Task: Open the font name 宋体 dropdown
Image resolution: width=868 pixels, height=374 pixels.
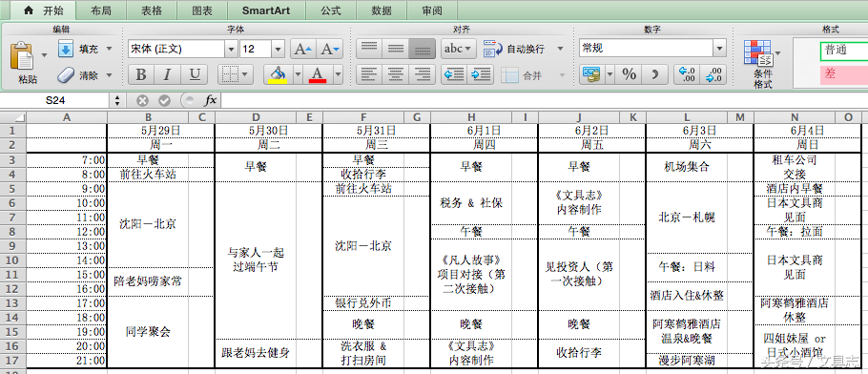Action: (x=231, y=49)
